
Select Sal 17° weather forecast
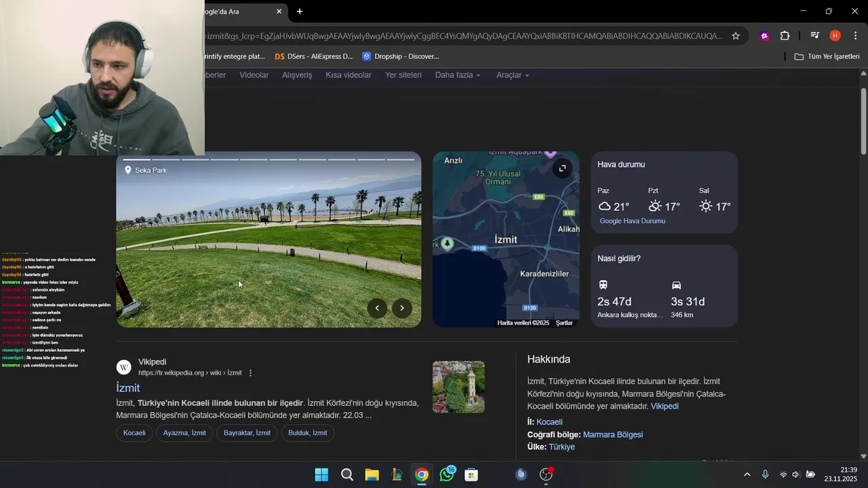(x=715, y=200)
